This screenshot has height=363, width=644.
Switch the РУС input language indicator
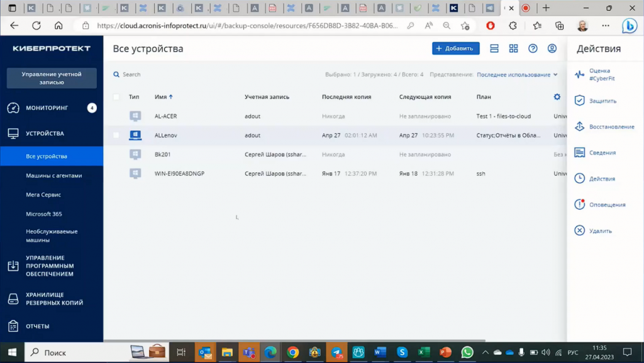tap(572, 352)
